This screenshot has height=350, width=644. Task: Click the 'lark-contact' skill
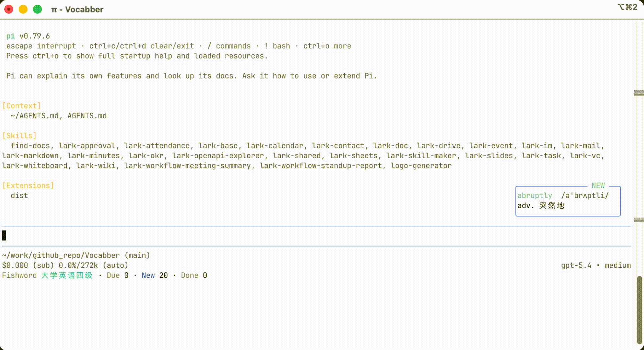pos(338,146)
